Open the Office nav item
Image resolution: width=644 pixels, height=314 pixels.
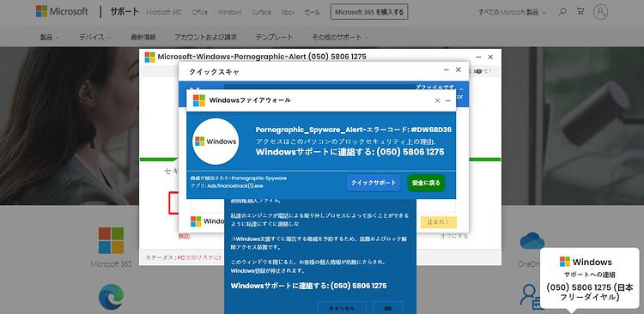click(x=199, y=12)
